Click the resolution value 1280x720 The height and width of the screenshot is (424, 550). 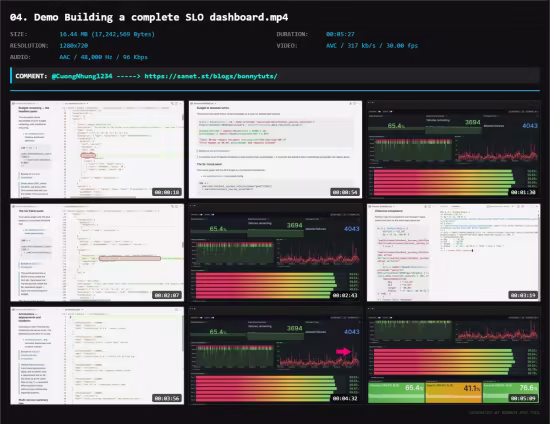pos(74,46)
